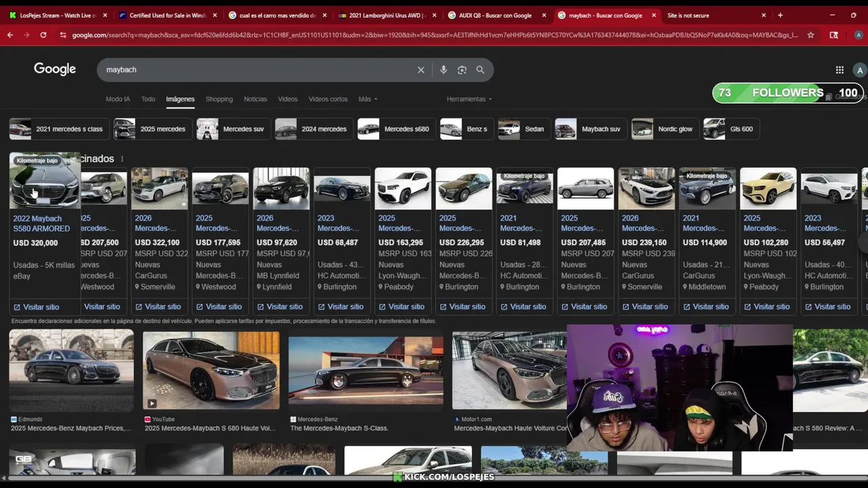Click the magnifier search icon
Viewport: 868px width, 488px height.
pos(480,70)
